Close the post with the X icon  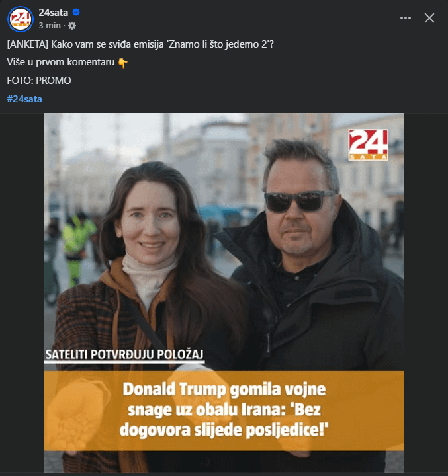point(429,18)
